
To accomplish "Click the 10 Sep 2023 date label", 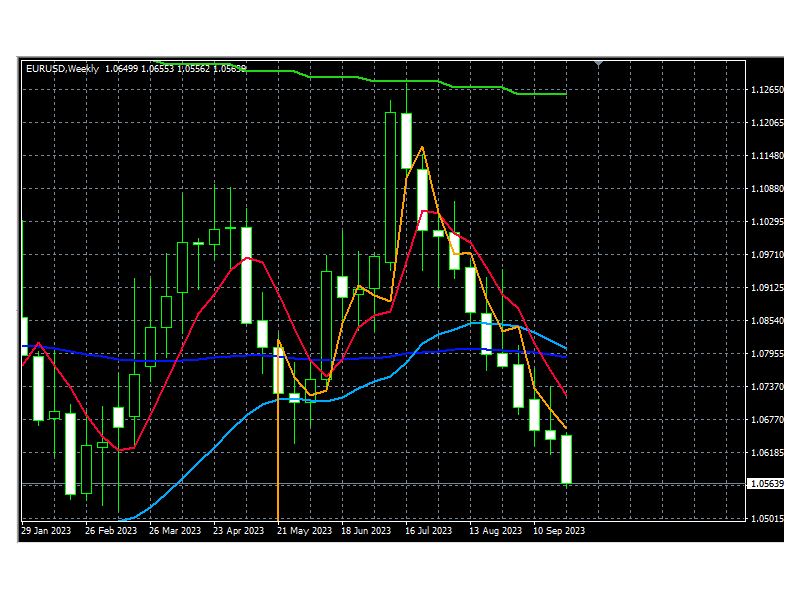I will 559,531.
